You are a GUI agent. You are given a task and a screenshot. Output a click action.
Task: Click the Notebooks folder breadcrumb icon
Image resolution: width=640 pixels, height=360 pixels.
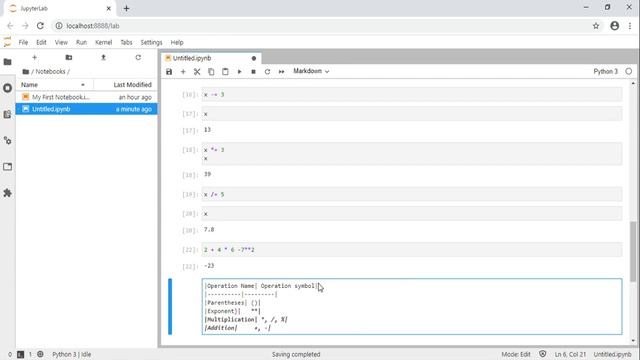25,71
